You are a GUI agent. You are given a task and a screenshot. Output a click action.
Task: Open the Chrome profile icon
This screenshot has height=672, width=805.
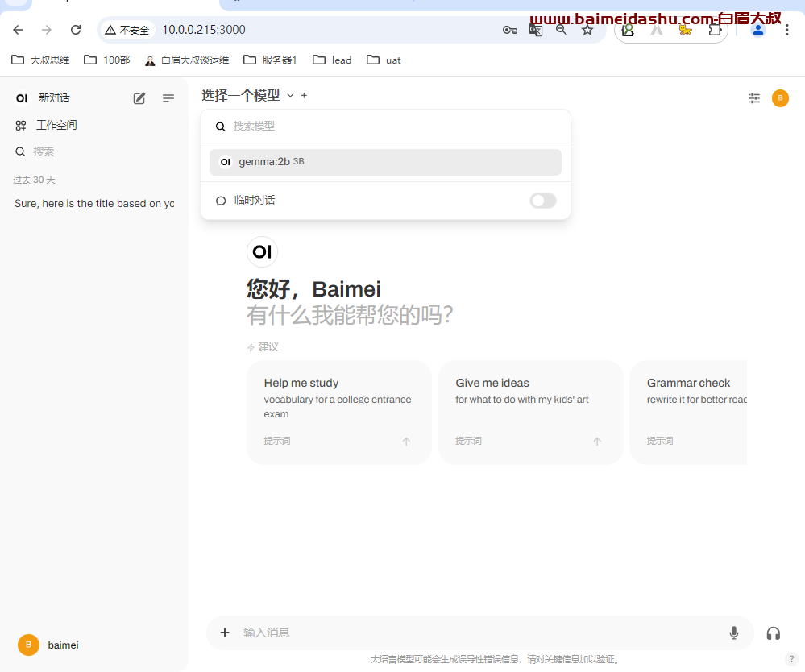pyautogui.click(x=758, y=31)
